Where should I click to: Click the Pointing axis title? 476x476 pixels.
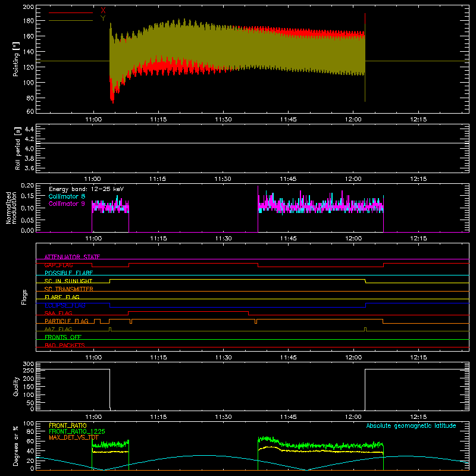pyautogui.click(x=16, y=59)
